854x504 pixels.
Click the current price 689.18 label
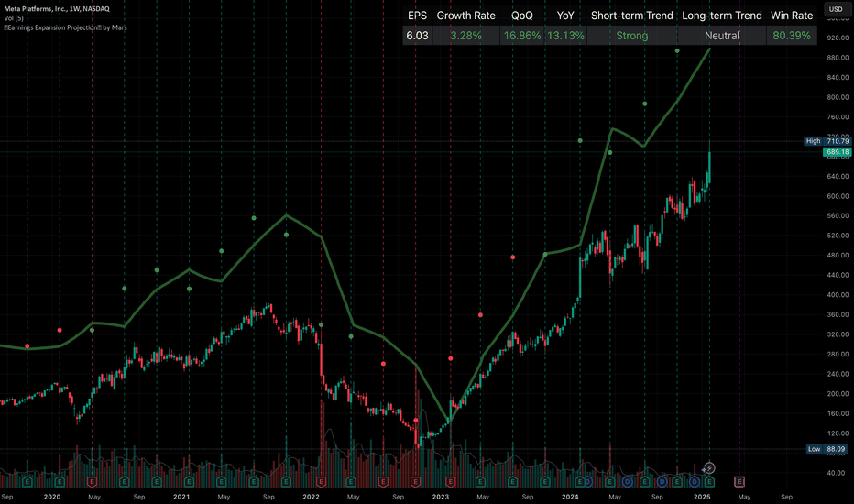point(838,152)
